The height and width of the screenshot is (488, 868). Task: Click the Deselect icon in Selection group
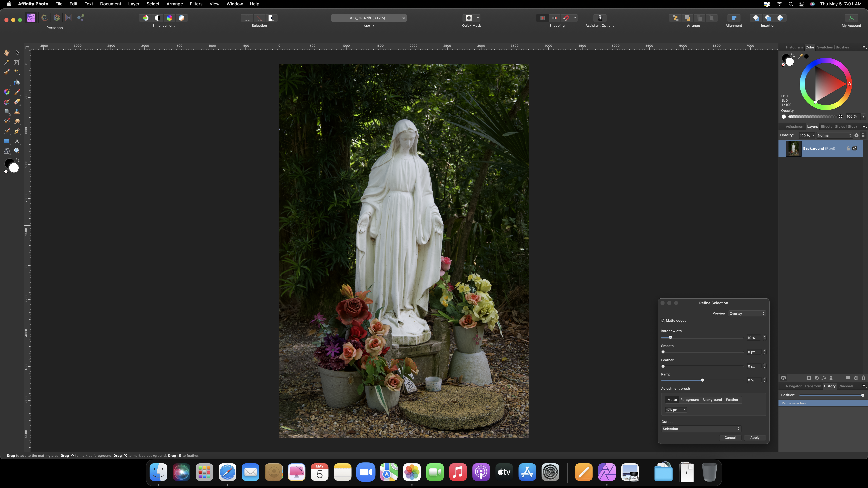pyautogui.click(x=259, y=18)
